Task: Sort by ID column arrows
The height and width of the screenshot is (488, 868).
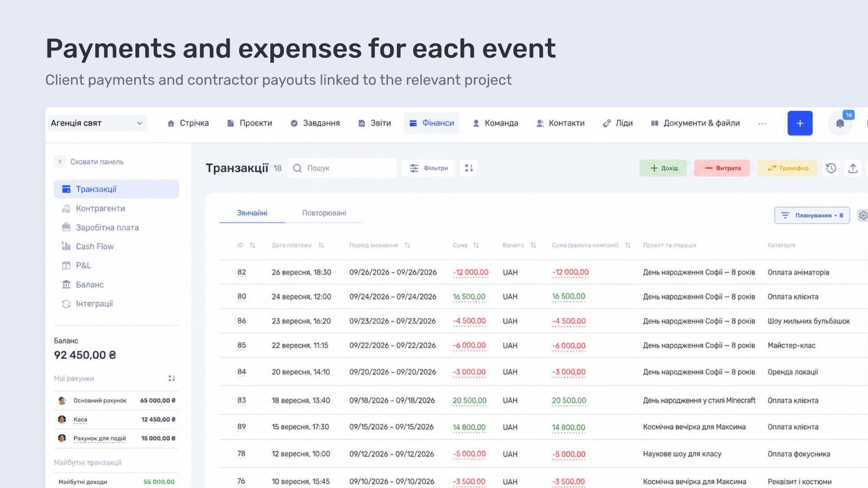Action: pos(252,245)
